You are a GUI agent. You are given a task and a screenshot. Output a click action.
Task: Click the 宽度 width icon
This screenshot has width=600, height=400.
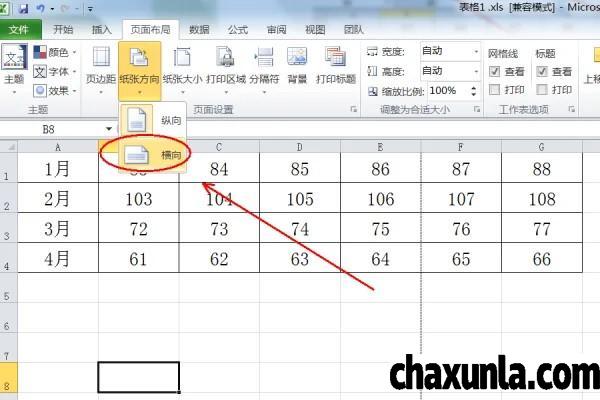(x=372, y=51)
